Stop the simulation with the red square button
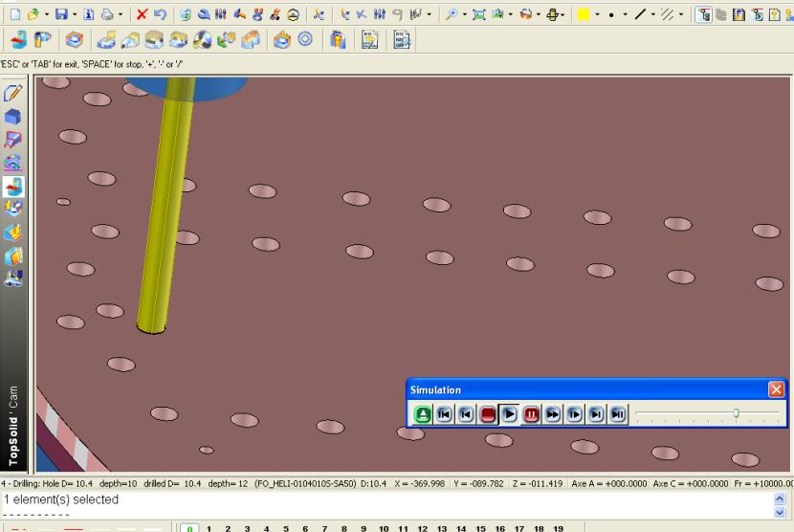Viewport: 794px width, 532px height. point(488,414)
